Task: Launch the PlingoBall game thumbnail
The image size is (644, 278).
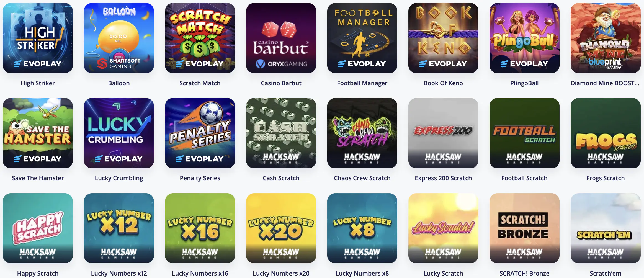Action: (x=525, y=38)
